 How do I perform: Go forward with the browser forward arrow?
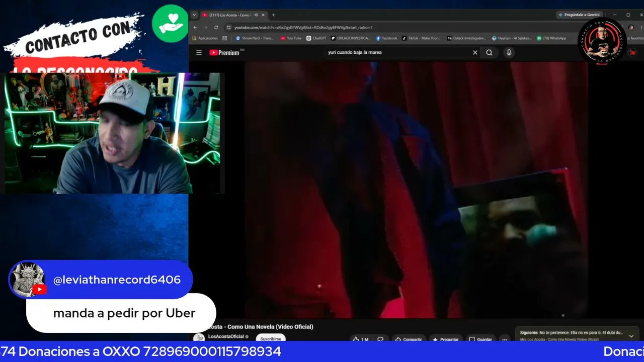(x=205, y=27)
